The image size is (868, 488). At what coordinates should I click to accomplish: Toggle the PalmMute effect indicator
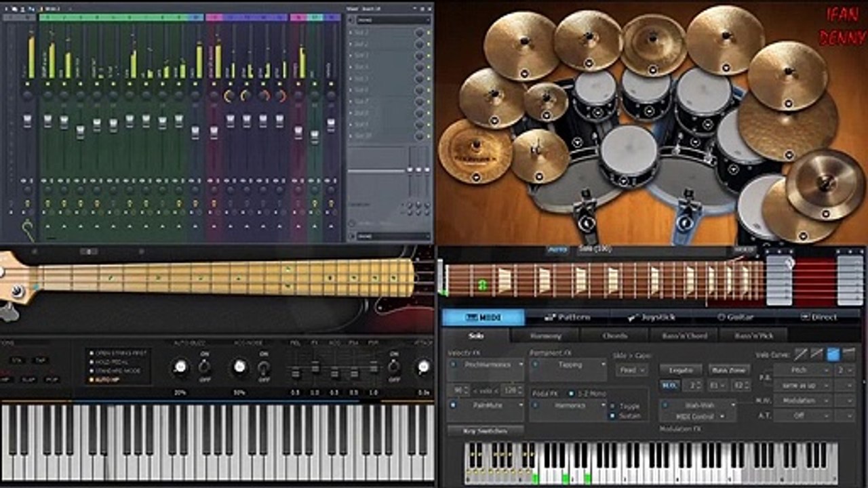tap(453, 405)
